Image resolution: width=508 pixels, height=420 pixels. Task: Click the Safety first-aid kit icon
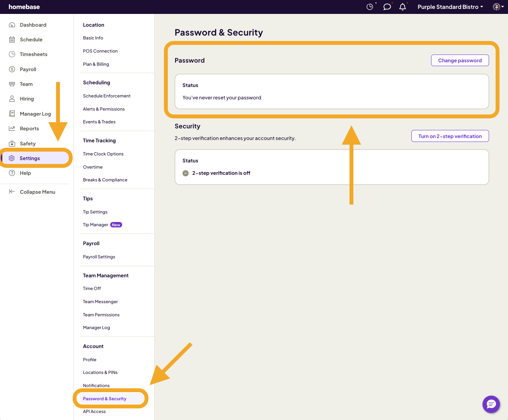point(12,143)
